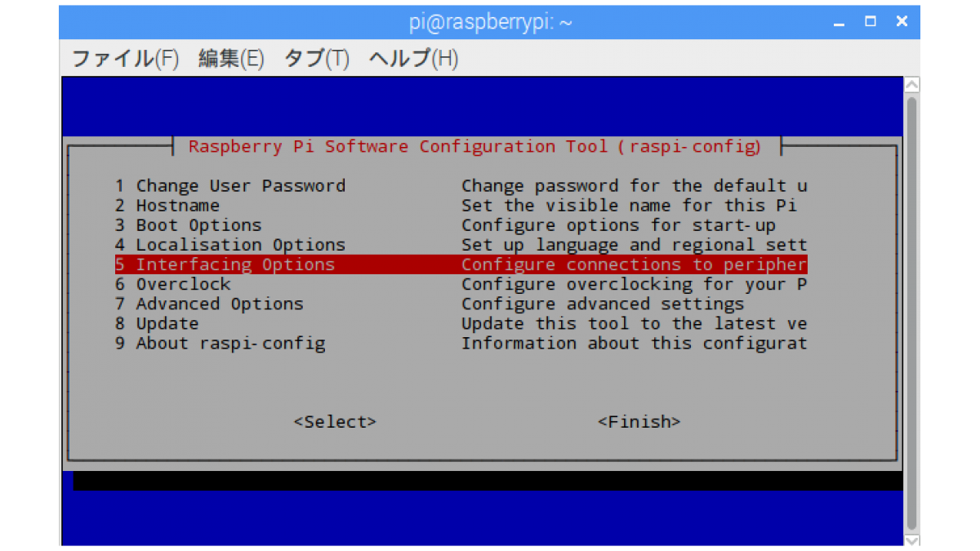
Task: Select the Change User Password entry
Action: [461, 186]
